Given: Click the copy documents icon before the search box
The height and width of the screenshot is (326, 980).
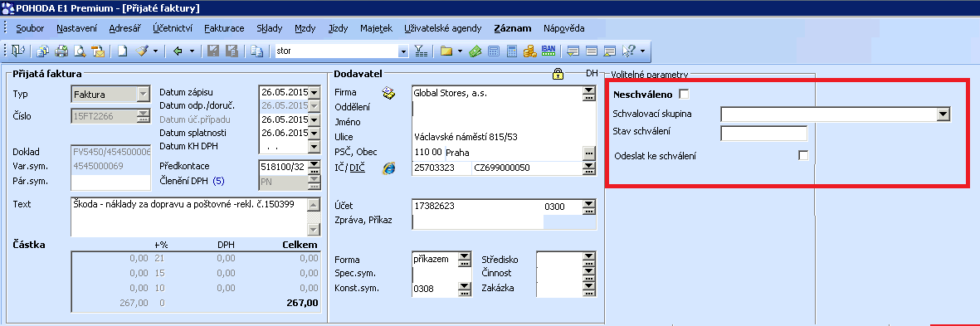Looking at the screenshot, I should 257,51.
